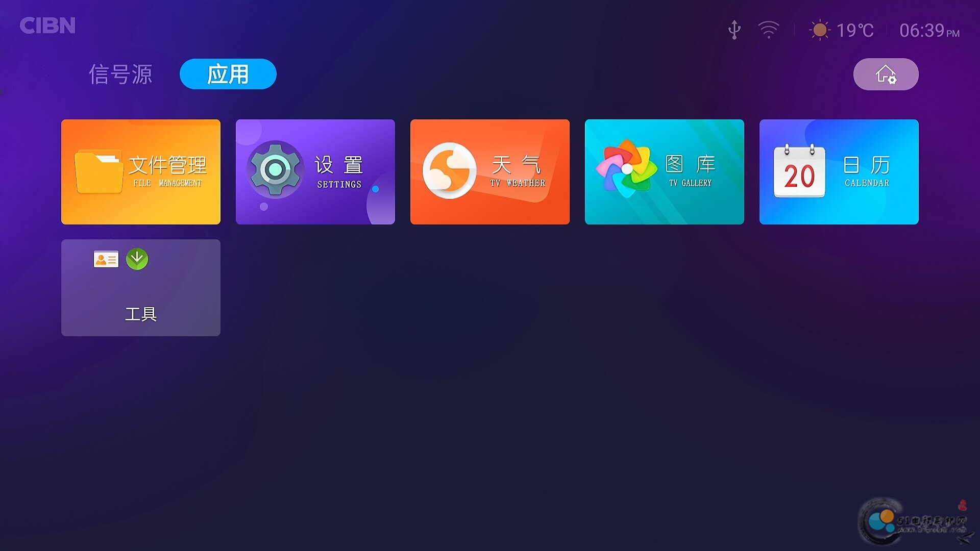Open Calendar app
The width and height of the screenshot is (980, 551).
click(840, 171)
